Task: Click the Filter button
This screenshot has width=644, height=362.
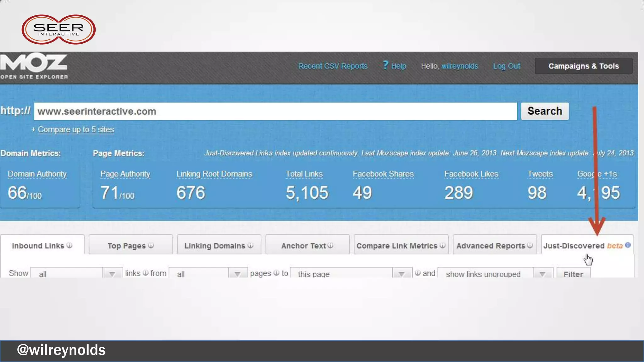Action: (573, 273)
